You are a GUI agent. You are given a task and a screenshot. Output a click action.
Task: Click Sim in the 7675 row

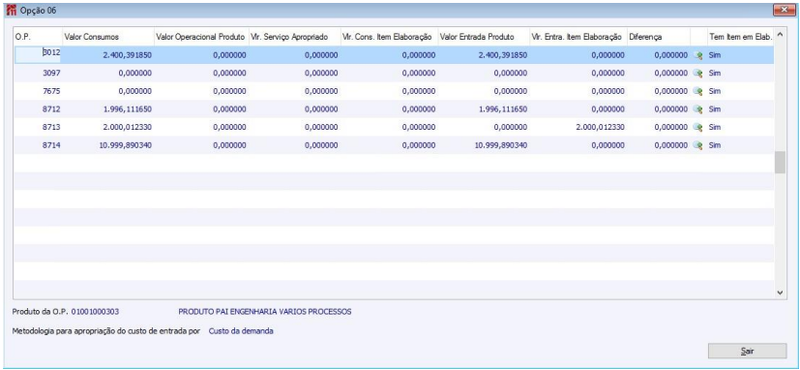[714, 91]
